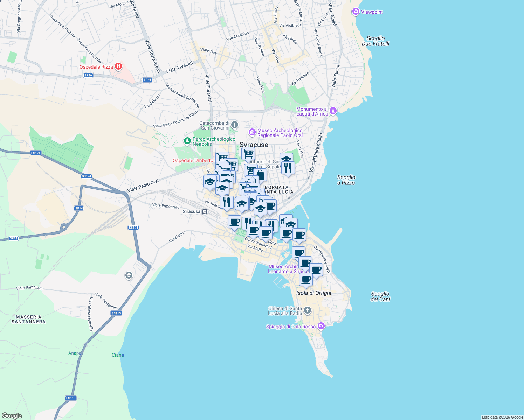Click the restaurant fork-and-knife marker near Via Brenta
The height and width of the screenshot is (420, 524).
(x=226, y=202)
